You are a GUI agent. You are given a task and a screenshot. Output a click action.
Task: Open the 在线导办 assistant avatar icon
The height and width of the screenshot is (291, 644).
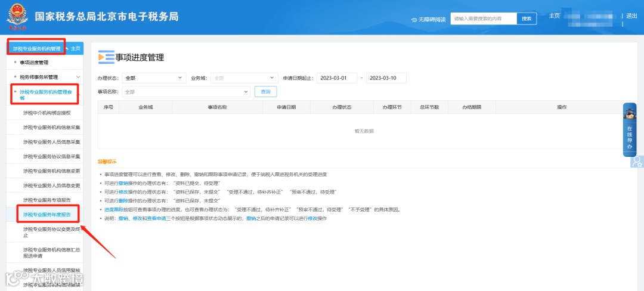629,114
